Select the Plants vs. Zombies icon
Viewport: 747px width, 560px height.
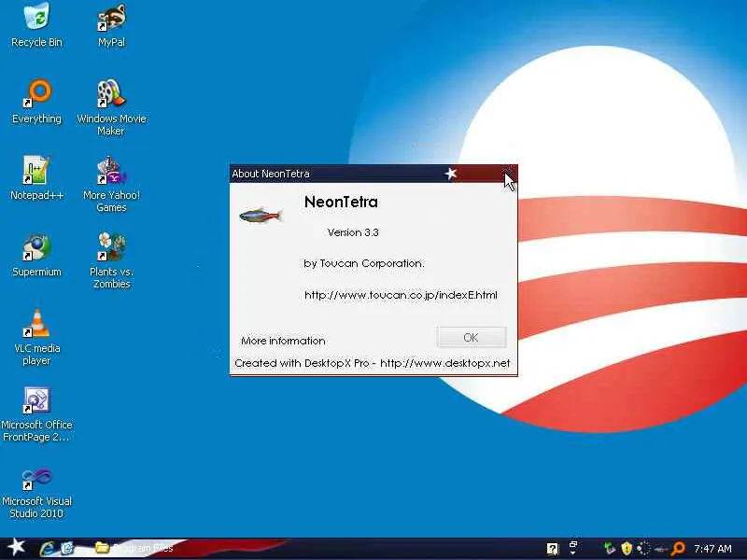[x=111, y=260]
